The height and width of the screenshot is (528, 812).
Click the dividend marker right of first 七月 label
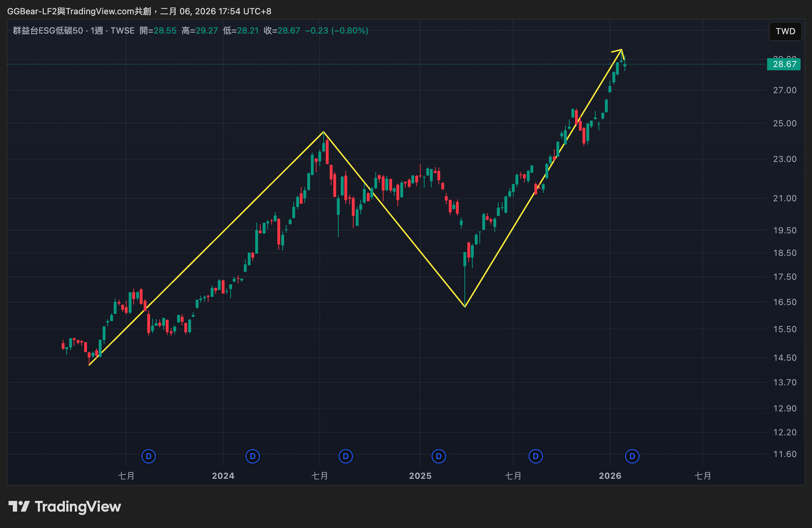click(x=149, y=456)
